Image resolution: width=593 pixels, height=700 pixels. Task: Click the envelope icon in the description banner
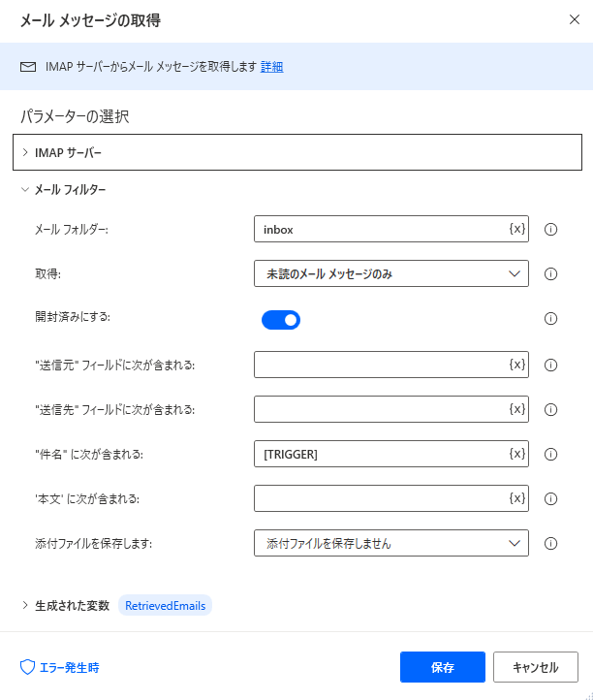pos(28,67)
